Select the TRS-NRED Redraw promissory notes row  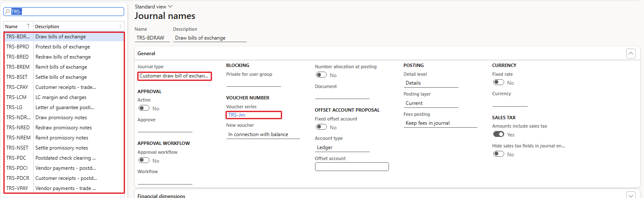point(64,128)
